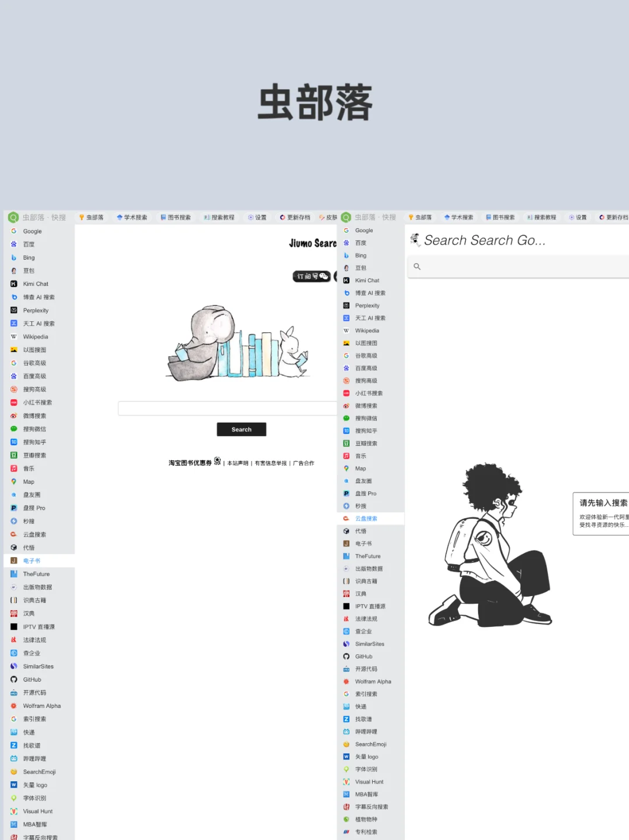The width and height of the screenshot is (629, 840).
Task: Open the 学术搜索 tab in the right screenshot
Action: click(x=458, y=217)
